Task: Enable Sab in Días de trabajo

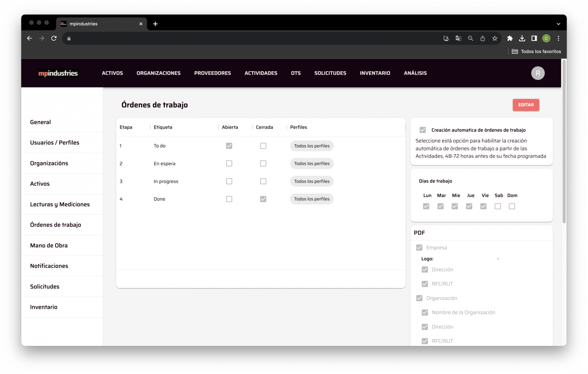Action: (x=498, y=206)
